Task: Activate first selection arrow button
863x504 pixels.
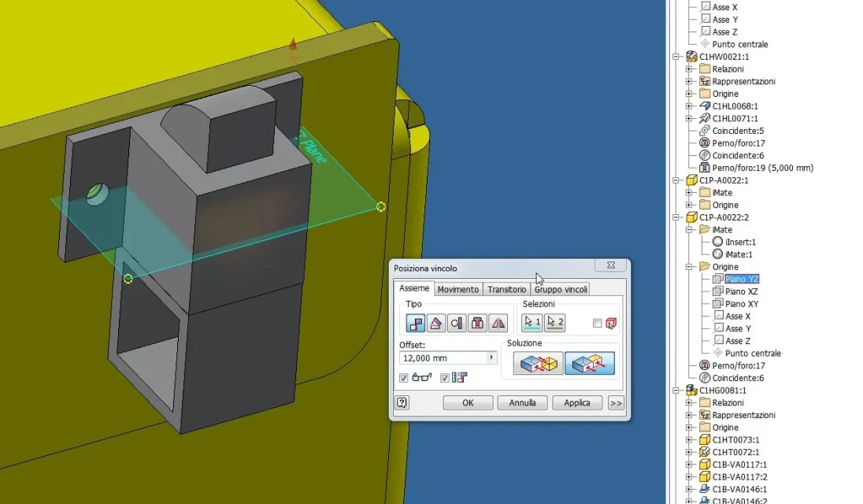Action: point(532,322)
